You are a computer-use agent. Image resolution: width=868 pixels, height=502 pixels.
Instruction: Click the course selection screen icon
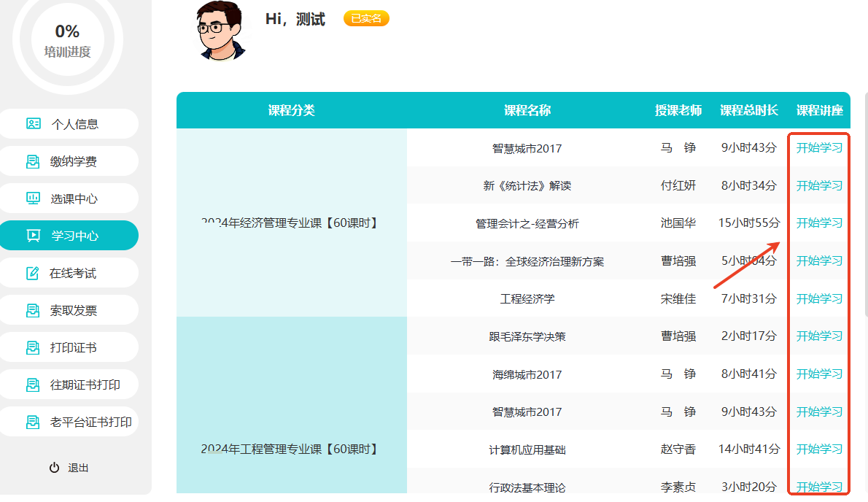[34, 198]
